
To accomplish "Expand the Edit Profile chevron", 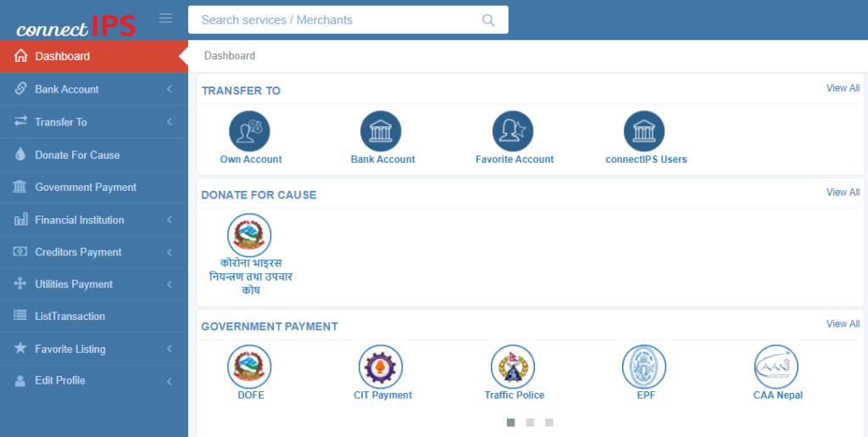I will tap(170, 381).
